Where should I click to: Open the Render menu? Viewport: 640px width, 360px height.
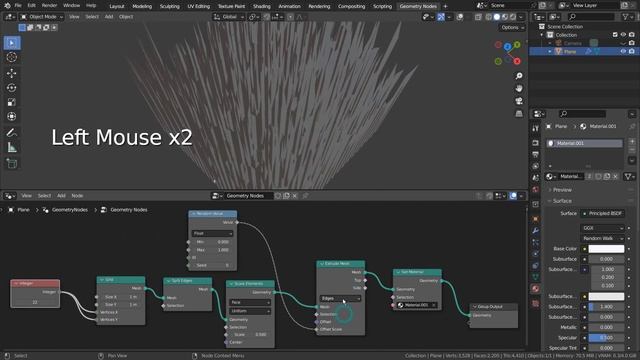click(49, 6)
